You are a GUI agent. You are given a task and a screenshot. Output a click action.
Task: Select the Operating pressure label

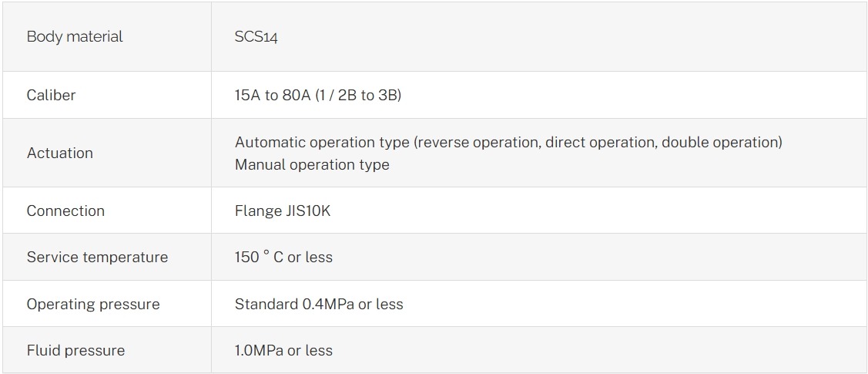pyautogui.click(x=93, y=305)
